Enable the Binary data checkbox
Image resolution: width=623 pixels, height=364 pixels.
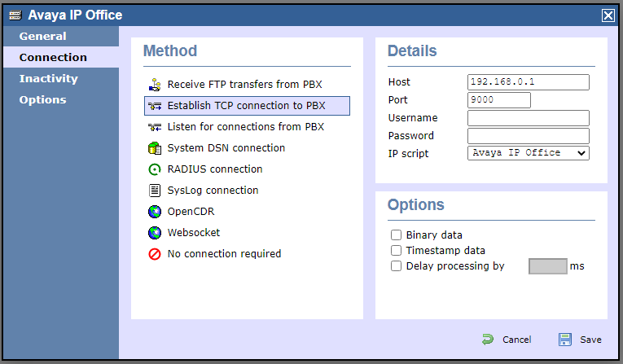(396, 235)
